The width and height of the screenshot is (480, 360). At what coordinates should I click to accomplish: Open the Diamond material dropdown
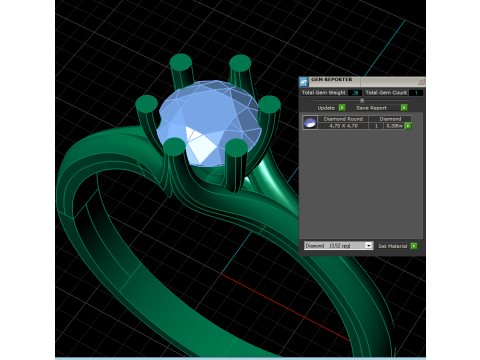click(x=338, y=246)
